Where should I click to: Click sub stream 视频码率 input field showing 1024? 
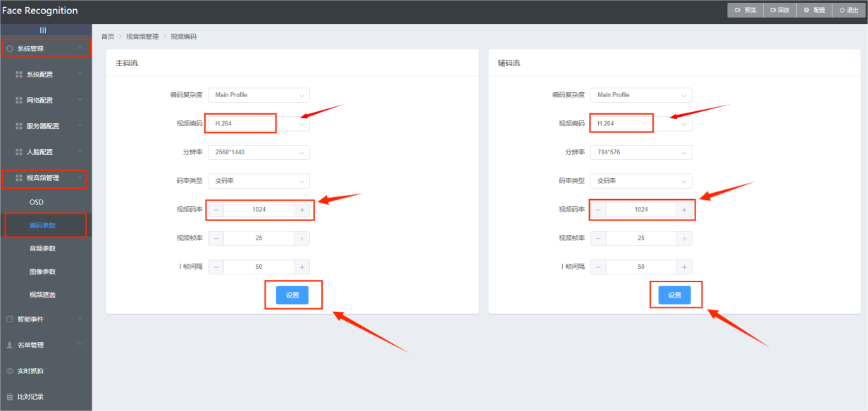(x=640, y=210)
